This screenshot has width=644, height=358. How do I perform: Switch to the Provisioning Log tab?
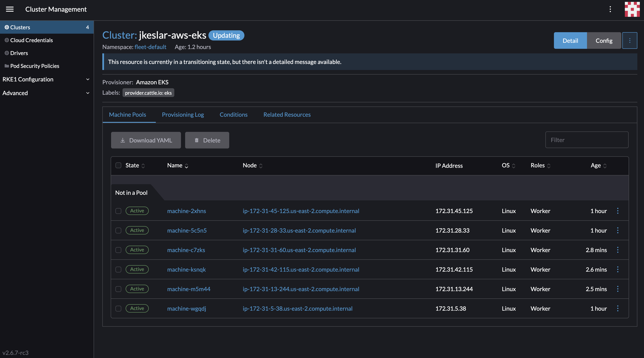coord(183,115)
